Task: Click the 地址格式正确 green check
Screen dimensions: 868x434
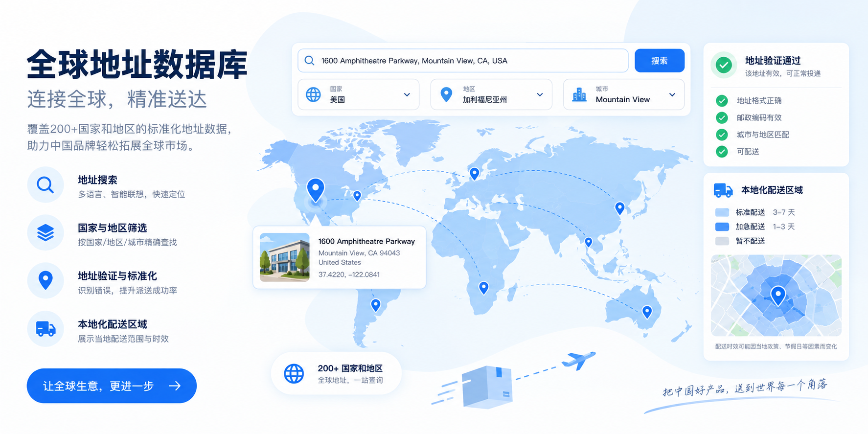Action: [722, 101]
